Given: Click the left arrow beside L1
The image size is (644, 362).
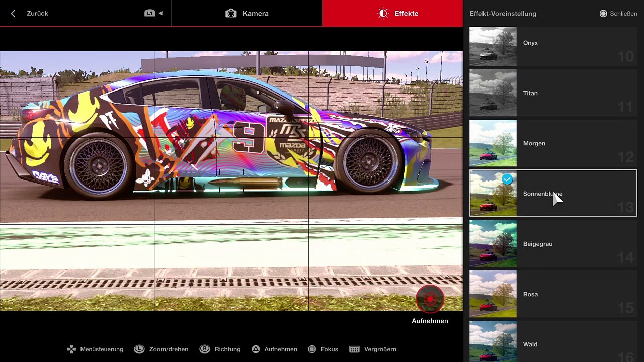Looking at the screenshot, I should (160, 13).
